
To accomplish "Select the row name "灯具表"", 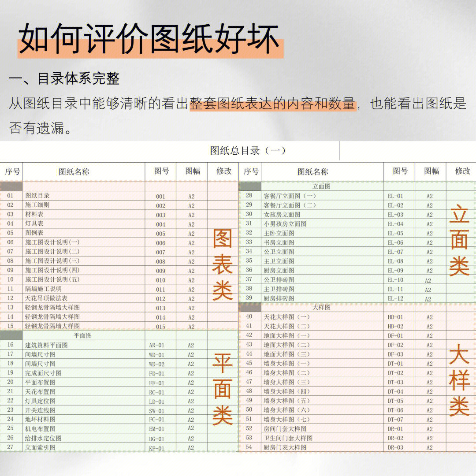I will 34,223.
